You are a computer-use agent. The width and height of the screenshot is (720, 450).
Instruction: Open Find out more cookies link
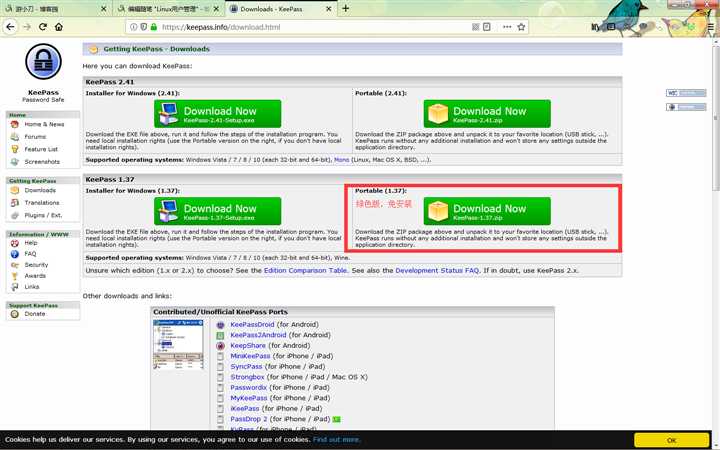336,439
